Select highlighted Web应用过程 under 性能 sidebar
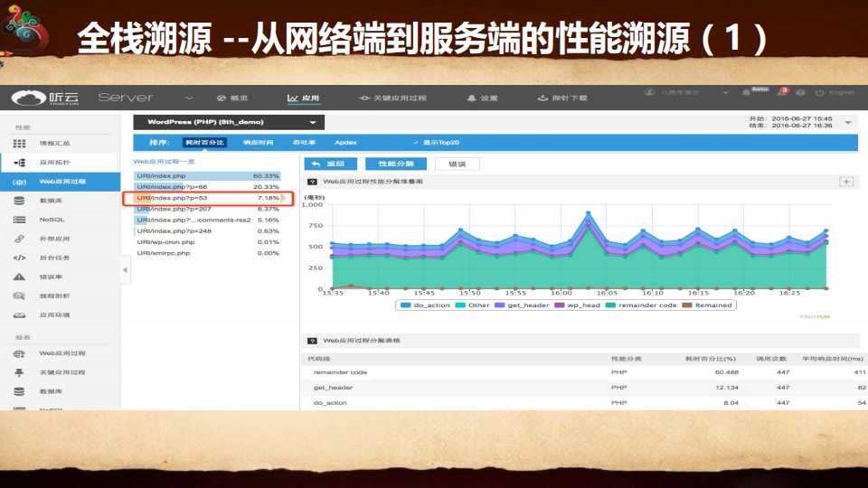The image size is (868, 488). 60,182
